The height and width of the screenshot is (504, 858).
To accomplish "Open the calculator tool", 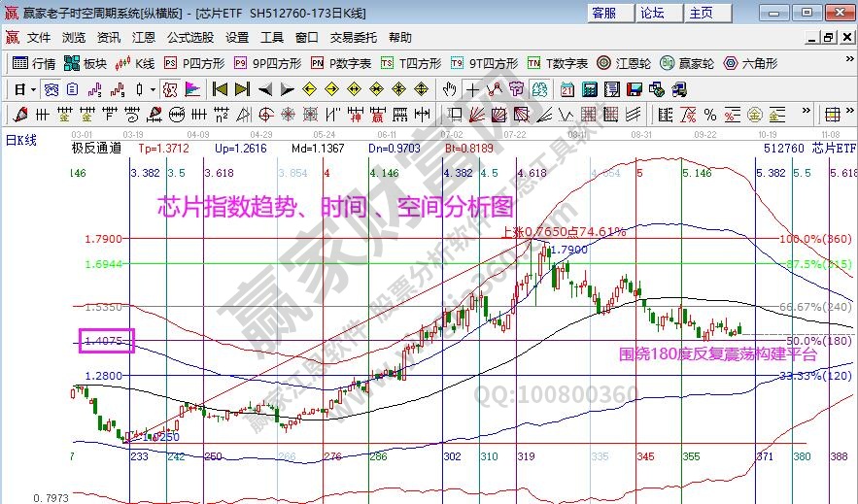I will pos(589,89).
